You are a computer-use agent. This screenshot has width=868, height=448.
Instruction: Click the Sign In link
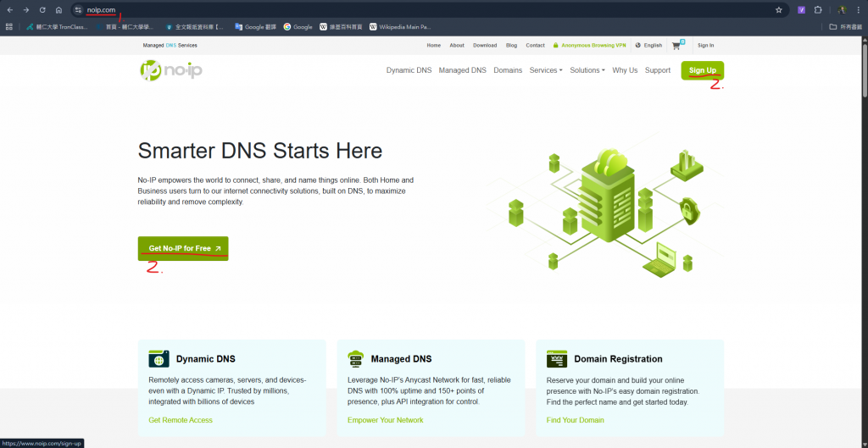tap(706, 46)
